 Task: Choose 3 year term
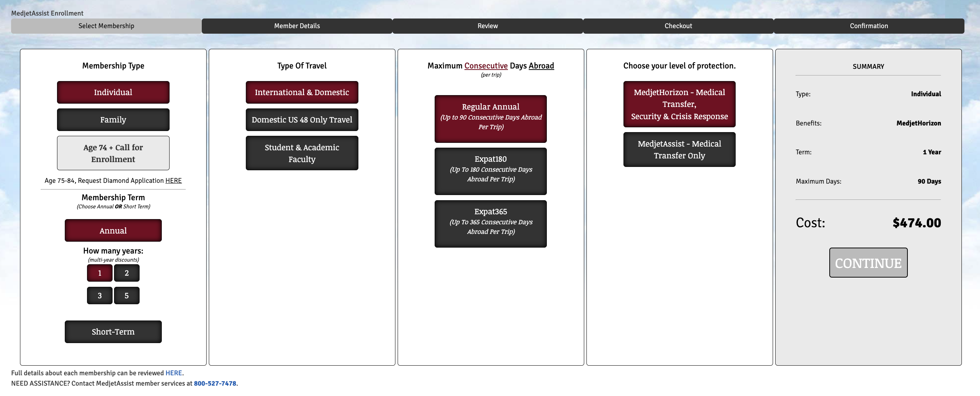100,296
